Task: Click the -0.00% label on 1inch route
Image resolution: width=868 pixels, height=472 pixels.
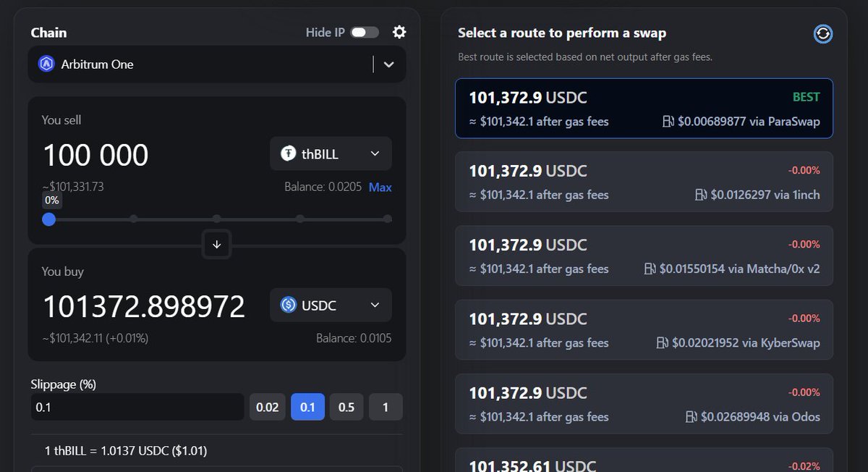Action: point(804,171)
